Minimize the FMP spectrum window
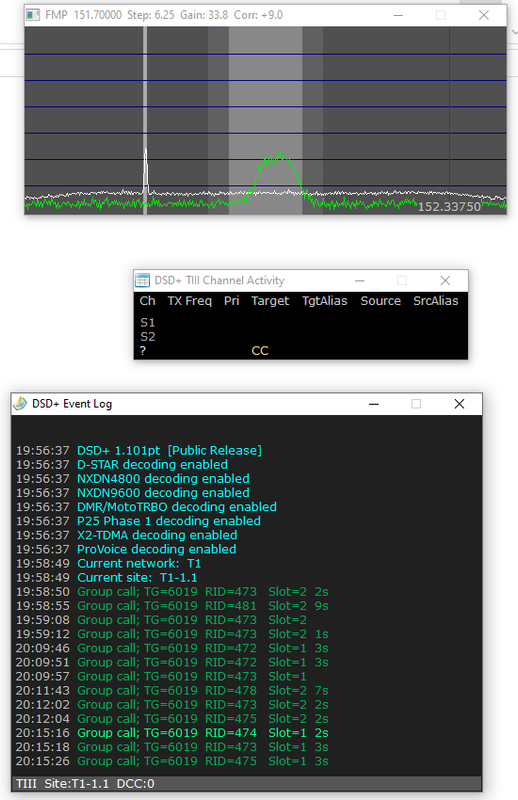The image size is (518, 800). (398, 15)
